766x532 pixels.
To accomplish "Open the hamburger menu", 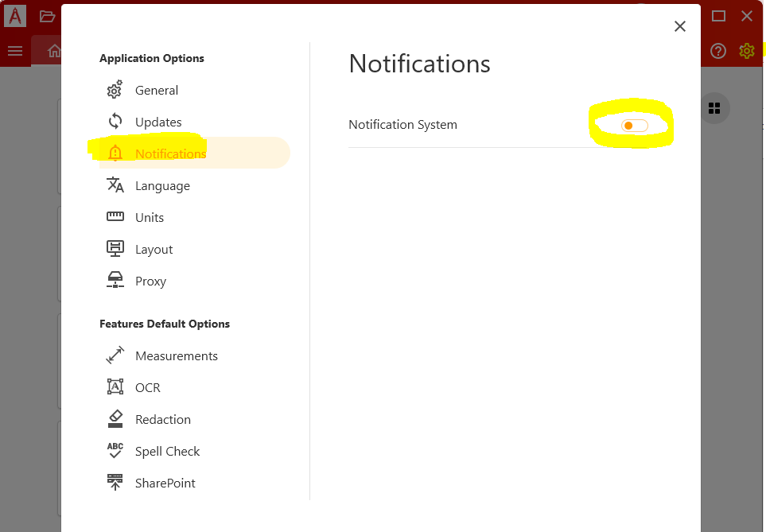I will point(15,52).
